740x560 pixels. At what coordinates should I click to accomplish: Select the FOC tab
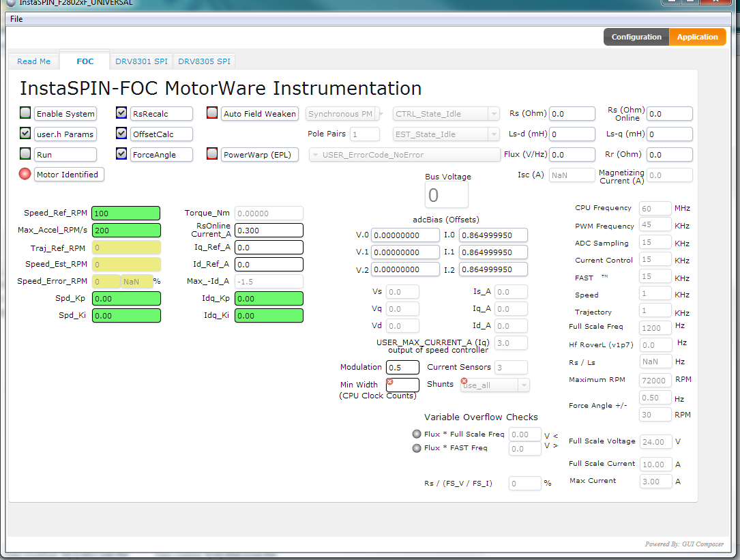[85, 61]
